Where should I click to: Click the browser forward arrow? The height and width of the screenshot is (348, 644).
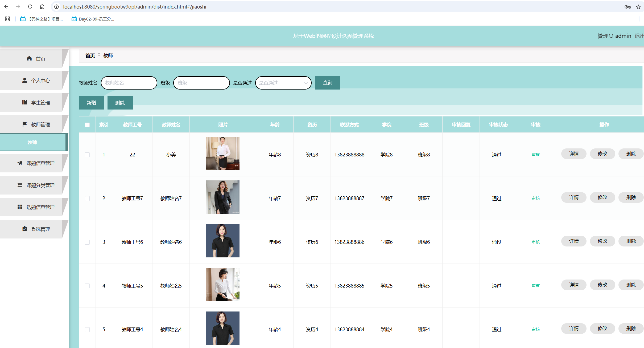(18, 7)
